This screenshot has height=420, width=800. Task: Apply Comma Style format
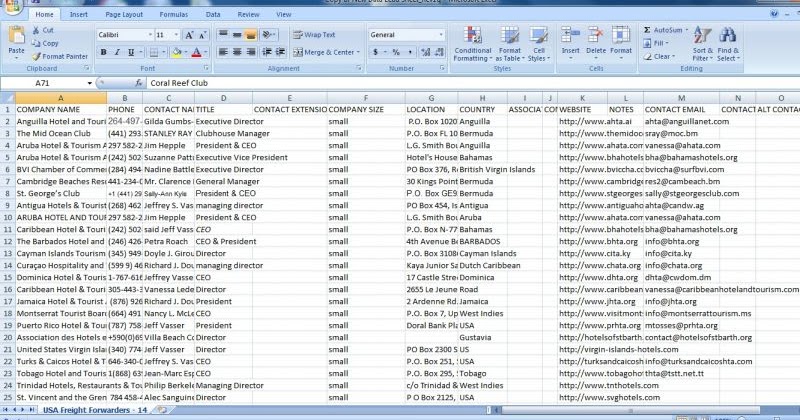[410, 52]
